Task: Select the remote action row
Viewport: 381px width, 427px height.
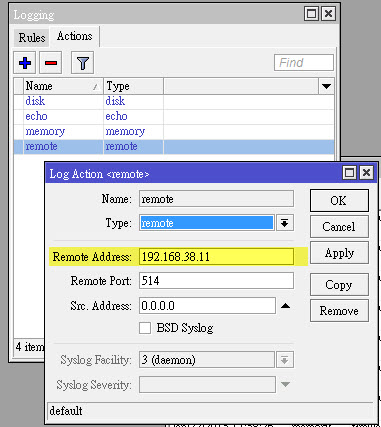Action: coord(174,147)
